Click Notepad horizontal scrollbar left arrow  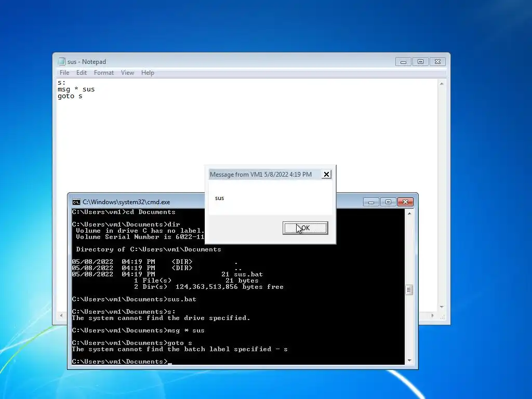[x=61, y=315]
